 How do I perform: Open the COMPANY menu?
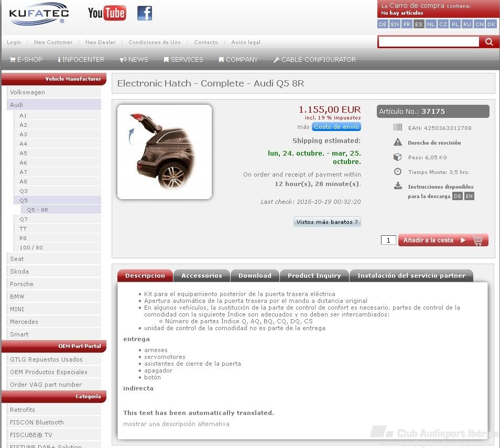tap(238, 60)
